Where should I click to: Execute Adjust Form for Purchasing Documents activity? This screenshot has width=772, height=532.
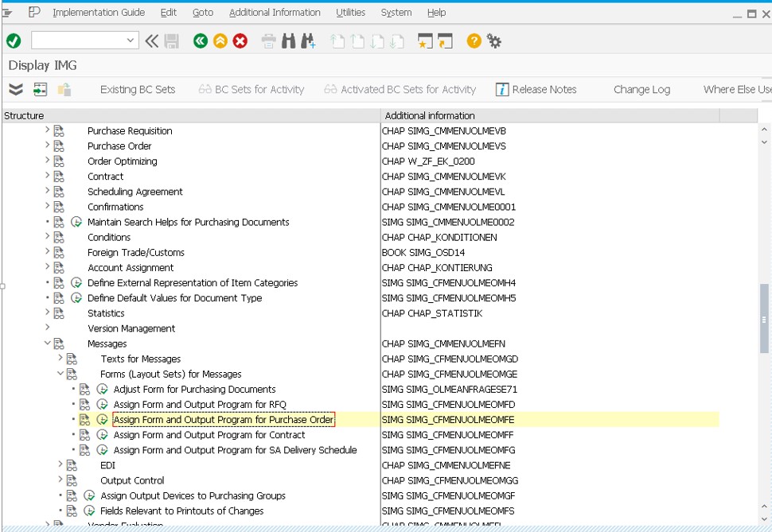(102, 389)
